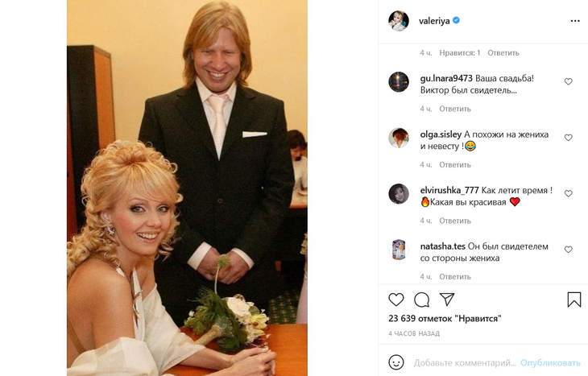This screenshot has height=376, width=588.
Task: Open comment bubble icon under post
Action: (x=421, y=300)
